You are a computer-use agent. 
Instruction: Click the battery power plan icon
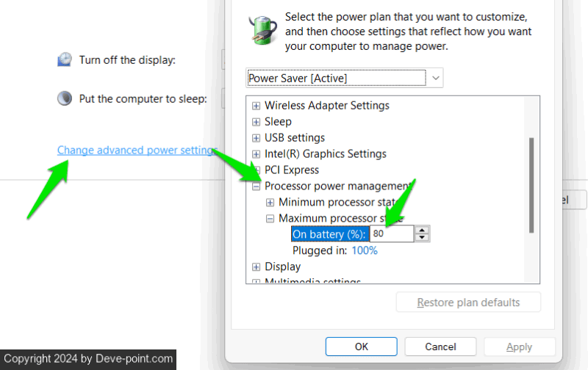263,31
